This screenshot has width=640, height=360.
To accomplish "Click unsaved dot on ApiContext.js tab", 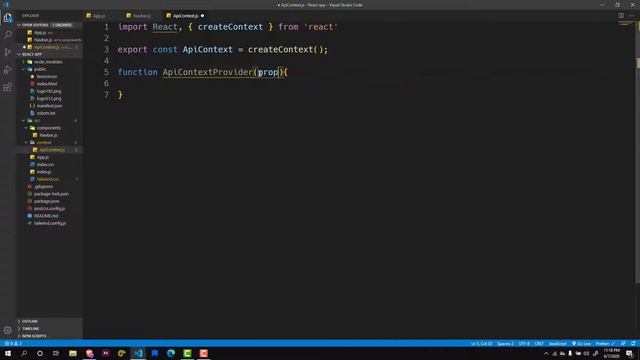I will point(202,16).
